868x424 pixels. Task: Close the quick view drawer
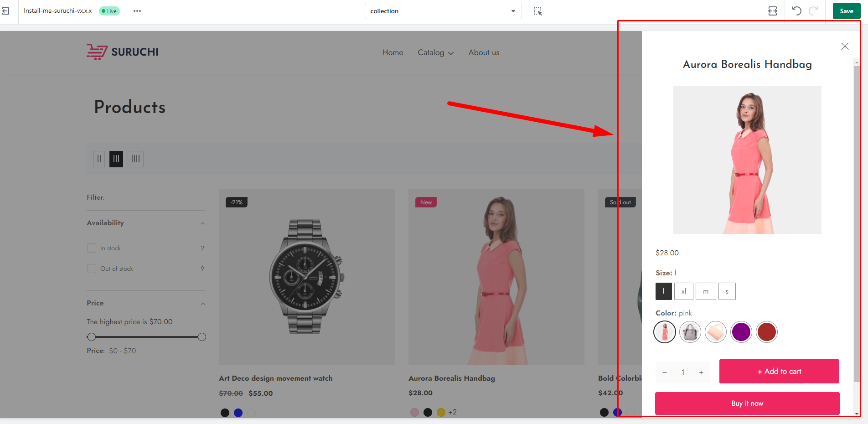click(845, 46)
